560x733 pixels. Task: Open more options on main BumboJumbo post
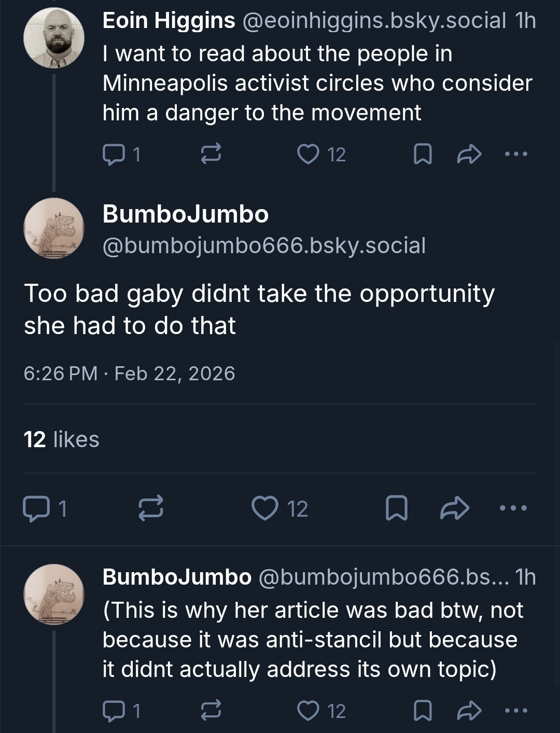(513, 508)
